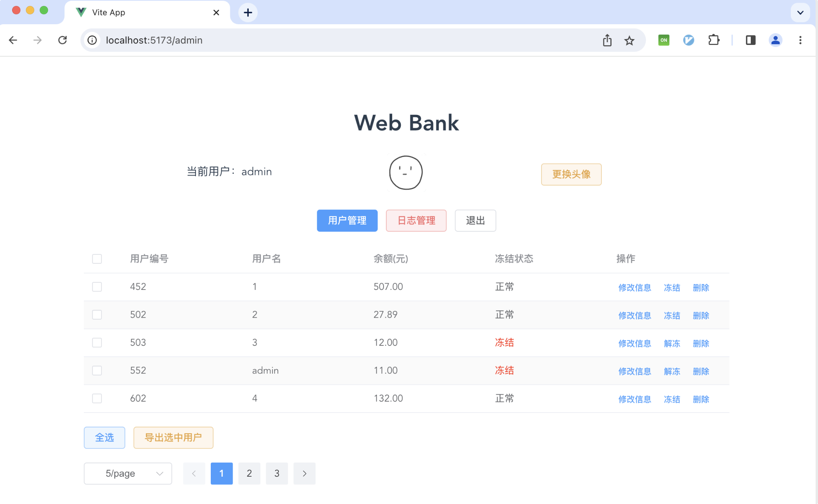Expand the tab search chevron
818x504 pixels.
800,13
